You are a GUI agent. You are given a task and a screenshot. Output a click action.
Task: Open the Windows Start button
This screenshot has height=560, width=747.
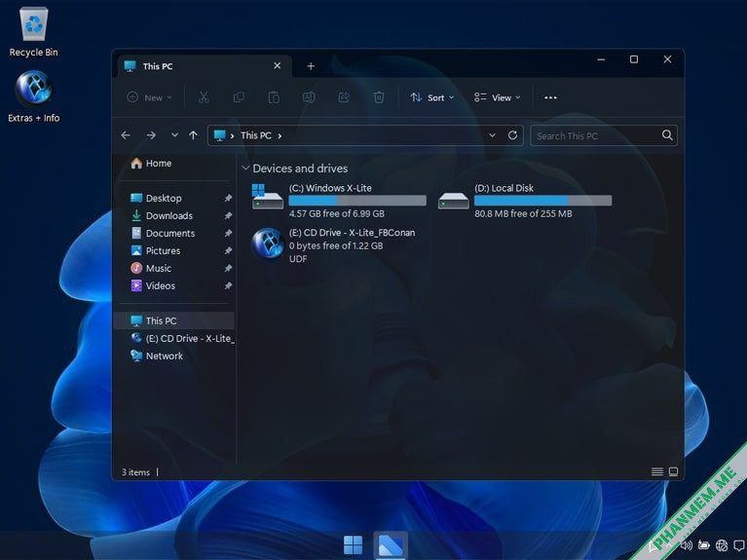coord(353,544)
